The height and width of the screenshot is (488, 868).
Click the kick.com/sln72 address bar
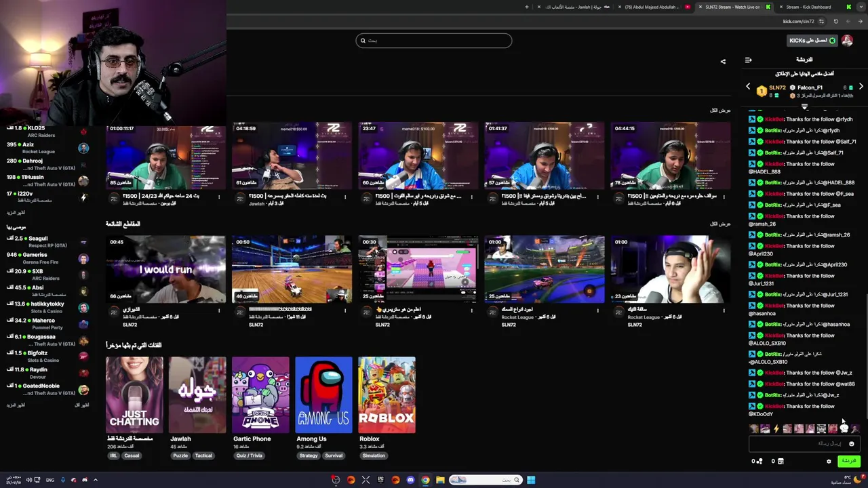797,22
